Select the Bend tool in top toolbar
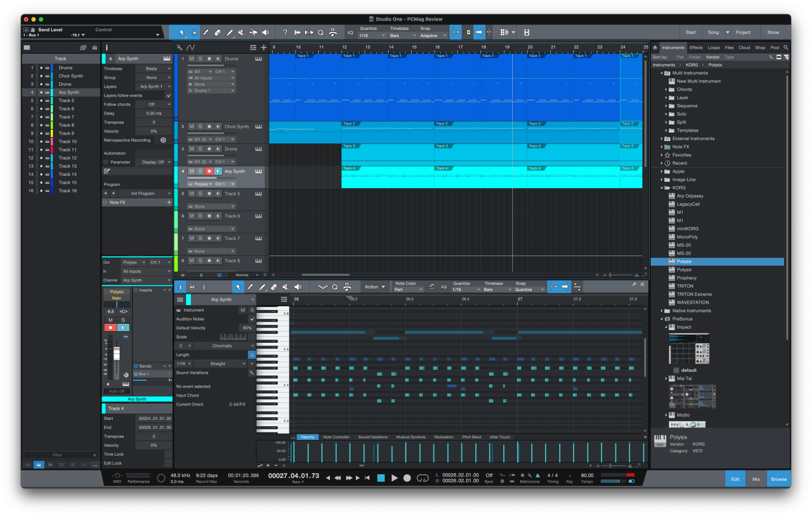This screenshot has width=812, height=516. click(254, 33)
